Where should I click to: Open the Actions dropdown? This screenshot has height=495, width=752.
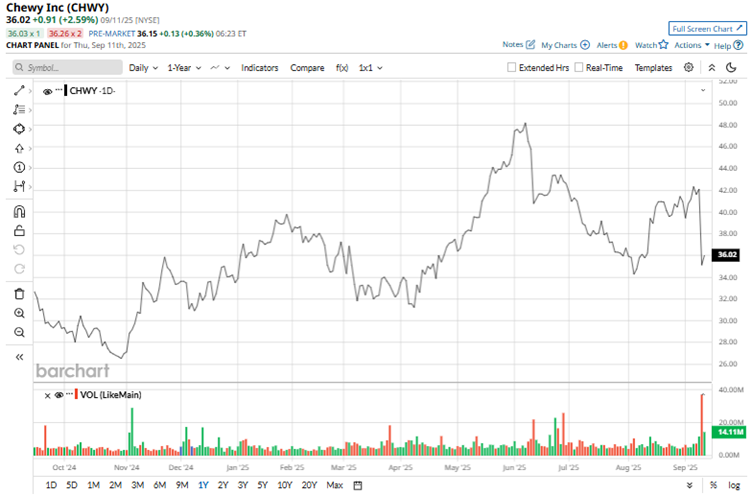(x=692, y=45)
